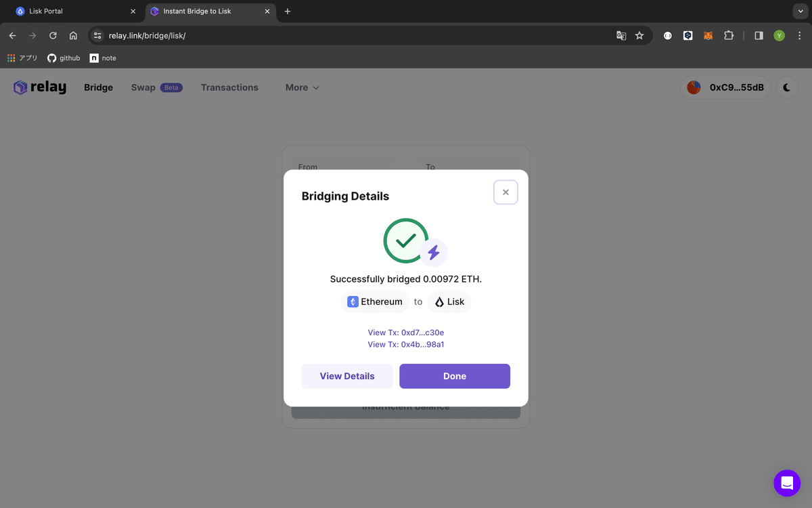Click the blue square extension icon
Viewport: 812px width, 508px height.
(687, 35)
